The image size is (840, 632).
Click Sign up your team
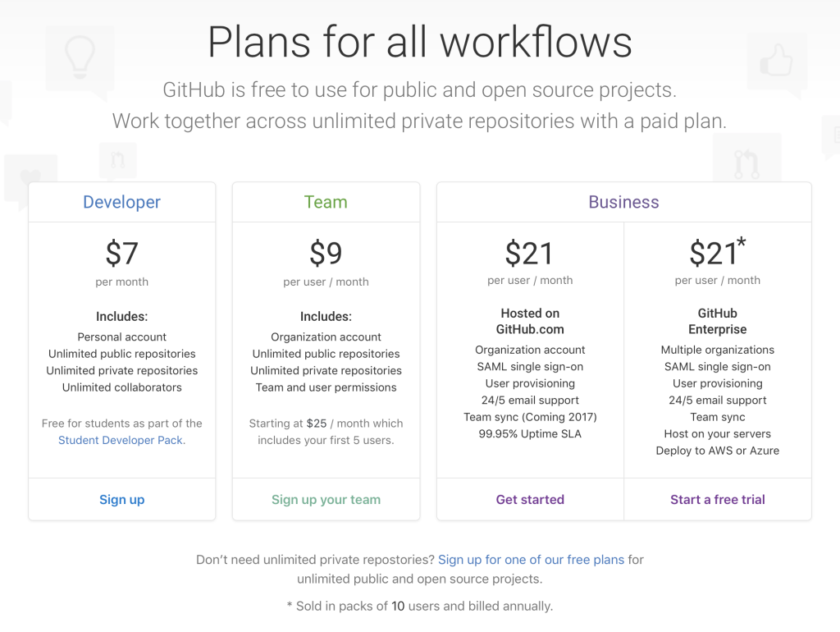tap(326, 499)
